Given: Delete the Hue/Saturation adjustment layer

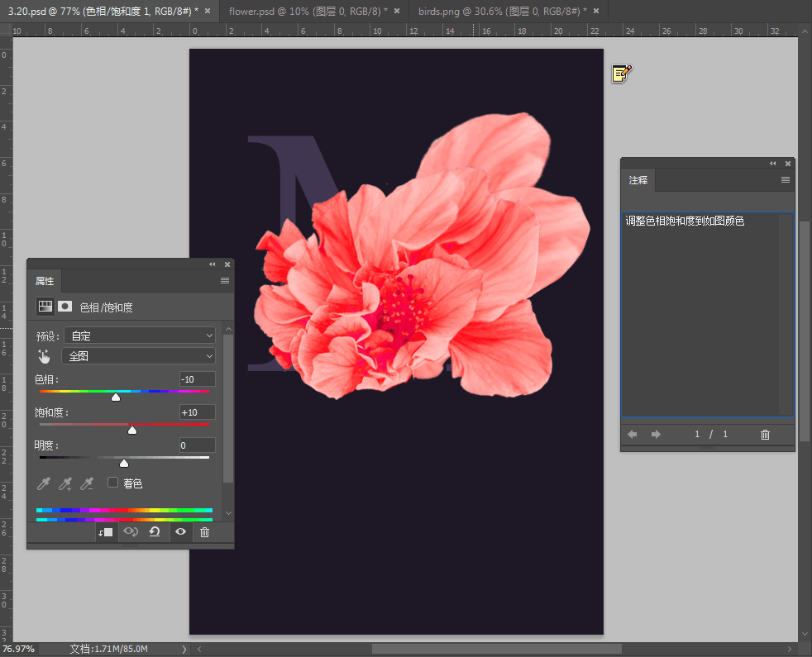Looking at the screenshot, I should pyautogui.click(x=205, y=533).
